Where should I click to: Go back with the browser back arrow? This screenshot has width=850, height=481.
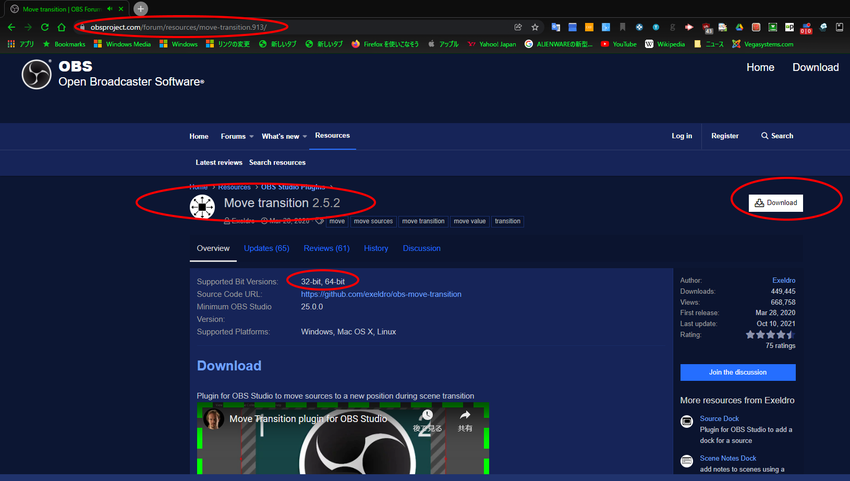pos(11,27)
